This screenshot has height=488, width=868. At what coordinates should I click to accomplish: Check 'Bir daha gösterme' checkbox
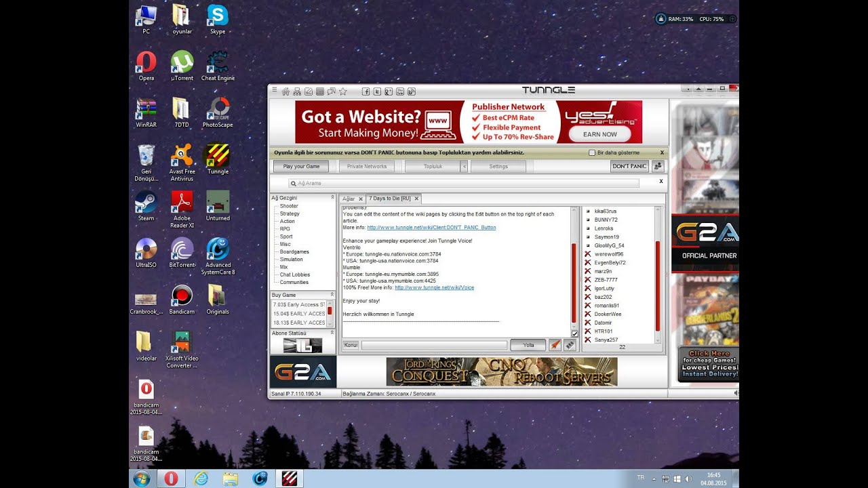592,152
